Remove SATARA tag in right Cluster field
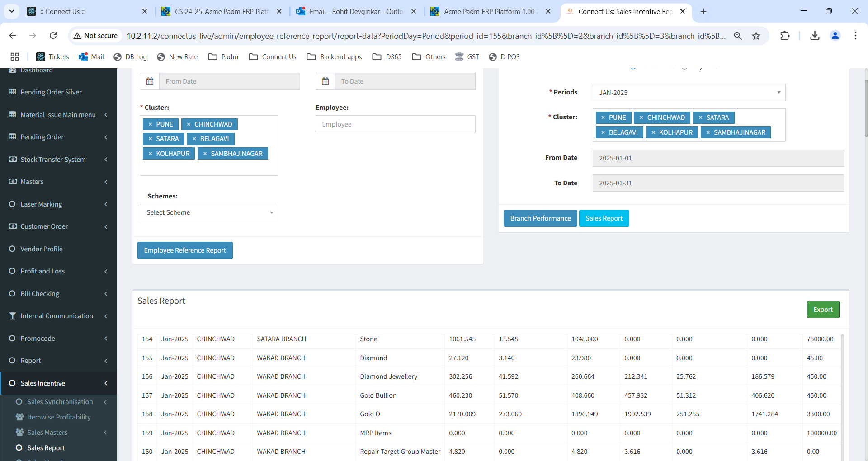This screenshot has height=461, width=868. [x=700, y=118]
